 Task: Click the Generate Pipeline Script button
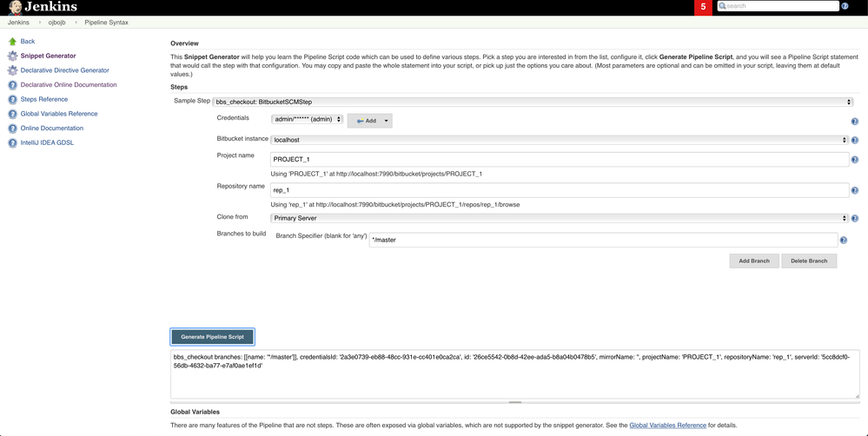click(x=213, y=336)
